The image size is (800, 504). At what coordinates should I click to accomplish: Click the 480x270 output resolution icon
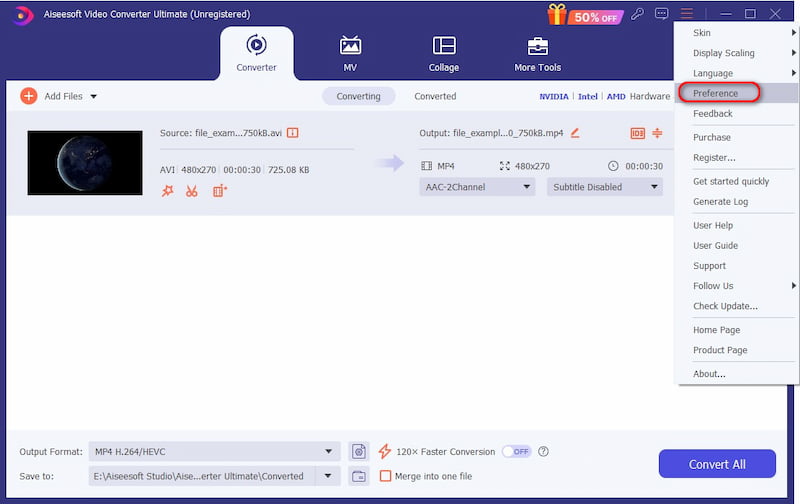pos(505,166)
